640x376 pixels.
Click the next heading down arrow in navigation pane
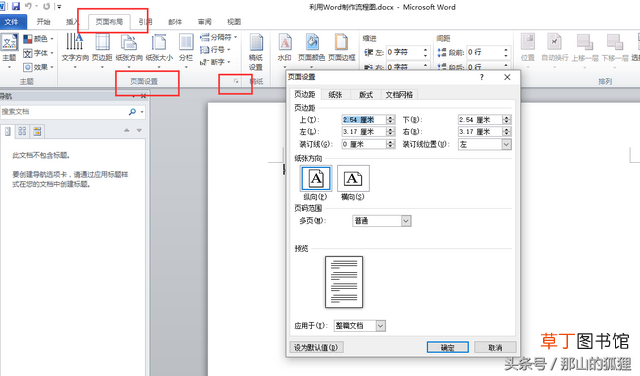coord(139,130)
